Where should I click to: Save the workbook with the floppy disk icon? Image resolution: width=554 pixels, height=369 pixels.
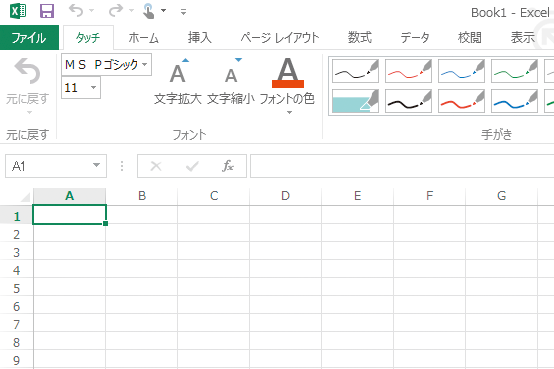point(47,11)
